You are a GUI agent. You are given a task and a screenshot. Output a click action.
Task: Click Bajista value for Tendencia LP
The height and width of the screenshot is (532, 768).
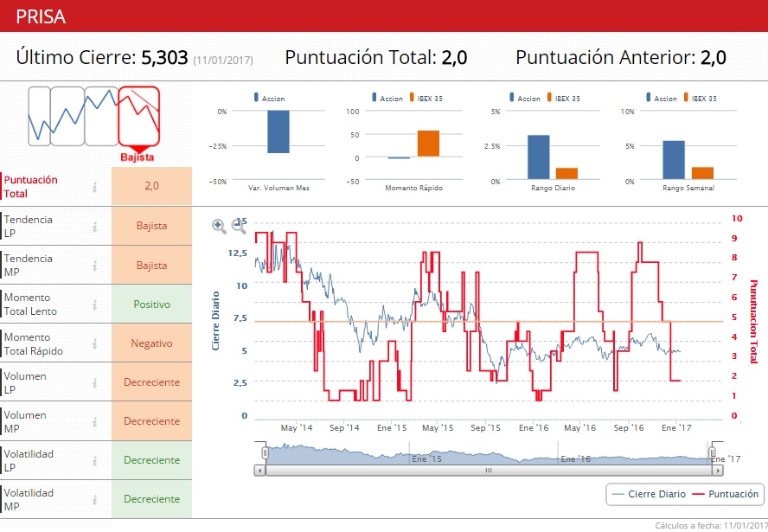[152, 226]
